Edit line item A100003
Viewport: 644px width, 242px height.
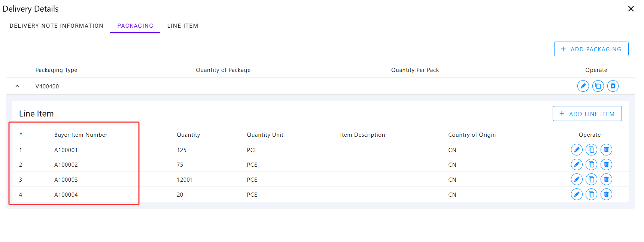(577, 179)
